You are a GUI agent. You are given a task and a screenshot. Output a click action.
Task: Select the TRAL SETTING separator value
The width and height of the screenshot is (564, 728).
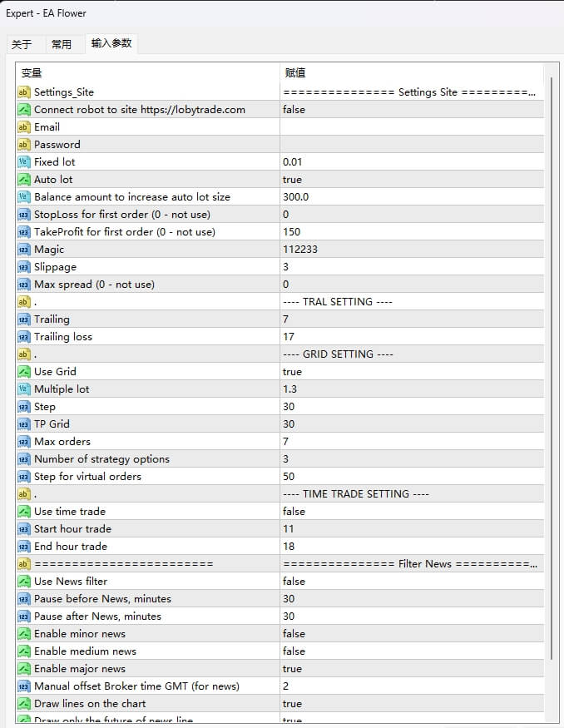click(x=338, y=302)
